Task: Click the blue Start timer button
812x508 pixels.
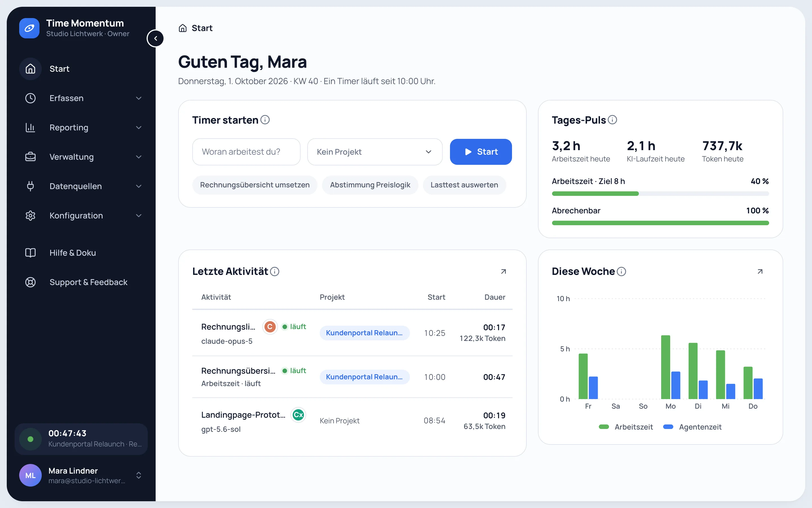Action: click(x=481, y=152)
